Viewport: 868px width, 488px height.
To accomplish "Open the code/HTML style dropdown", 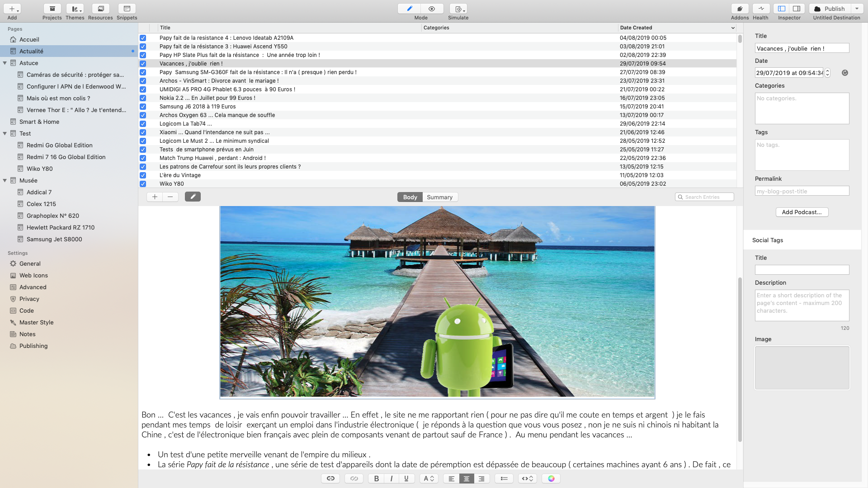I will click(528, 479).
